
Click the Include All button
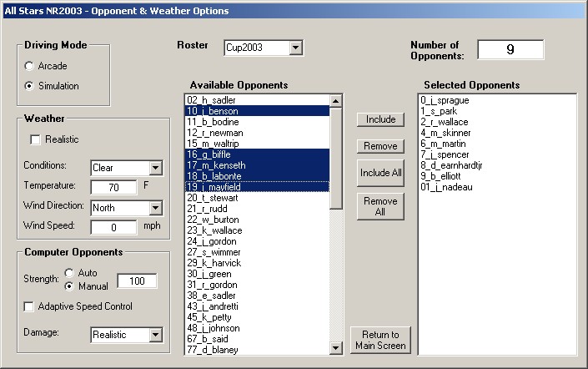pos(380,173)
